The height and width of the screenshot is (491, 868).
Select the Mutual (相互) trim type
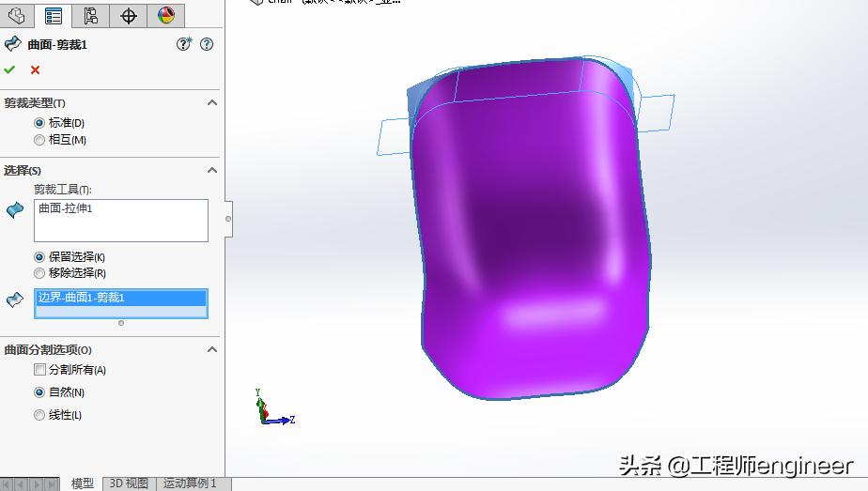(x=39, y=140)
